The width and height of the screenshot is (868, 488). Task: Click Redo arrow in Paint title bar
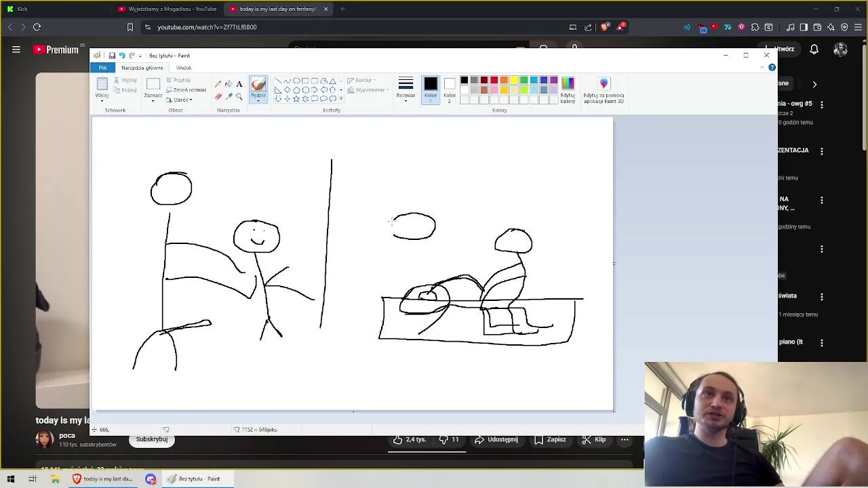132,56
